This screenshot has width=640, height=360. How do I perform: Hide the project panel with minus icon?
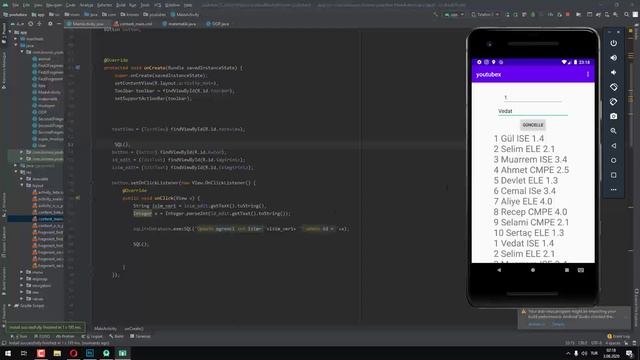point(59,24)
